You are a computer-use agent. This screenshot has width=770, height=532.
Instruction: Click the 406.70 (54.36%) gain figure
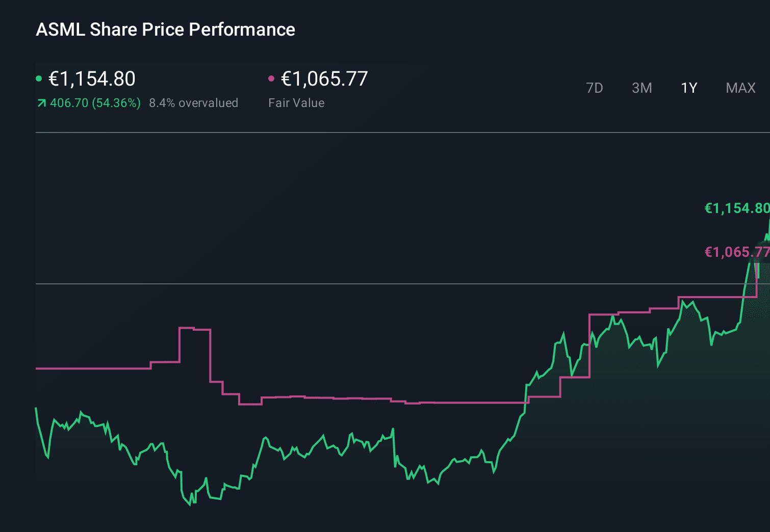[x=95, y=103]
